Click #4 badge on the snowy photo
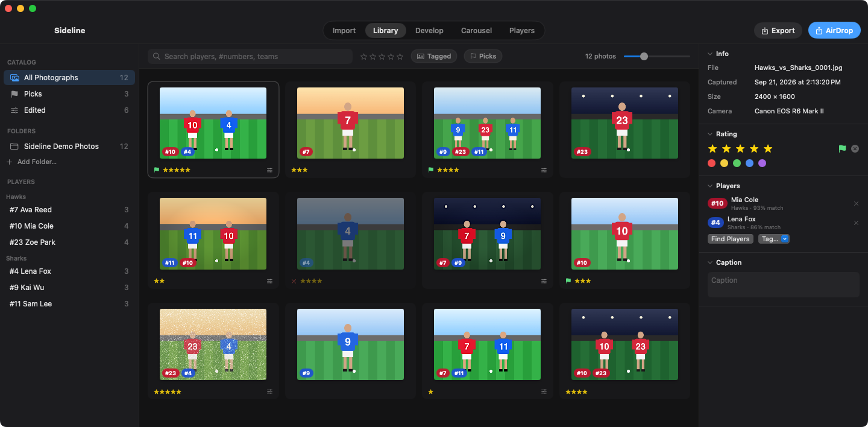Image resolution: width=868 pixels, height=427 pixels. coord(187,373)
